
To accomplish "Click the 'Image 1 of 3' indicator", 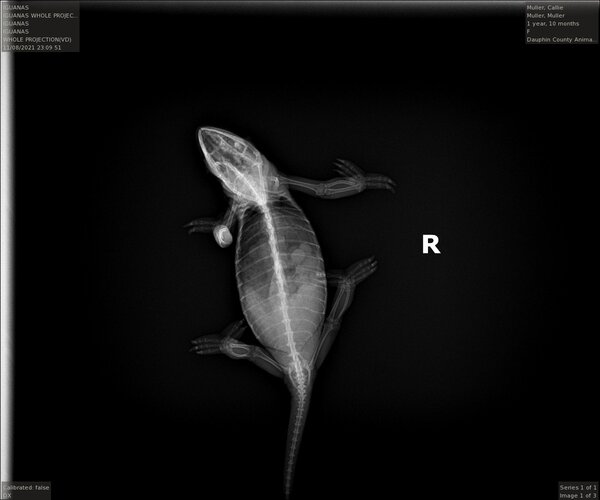I will [577, 495].
